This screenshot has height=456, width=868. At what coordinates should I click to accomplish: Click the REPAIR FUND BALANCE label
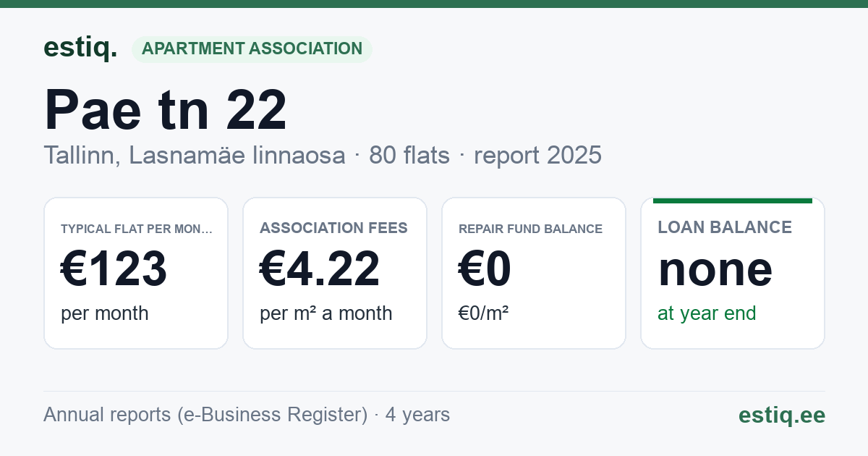(530, 229)
